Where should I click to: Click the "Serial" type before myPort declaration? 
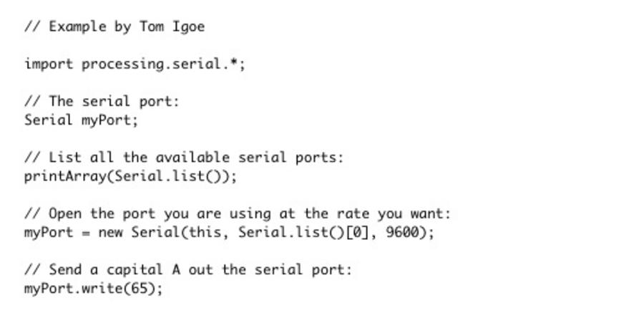[x=49, y=120]
